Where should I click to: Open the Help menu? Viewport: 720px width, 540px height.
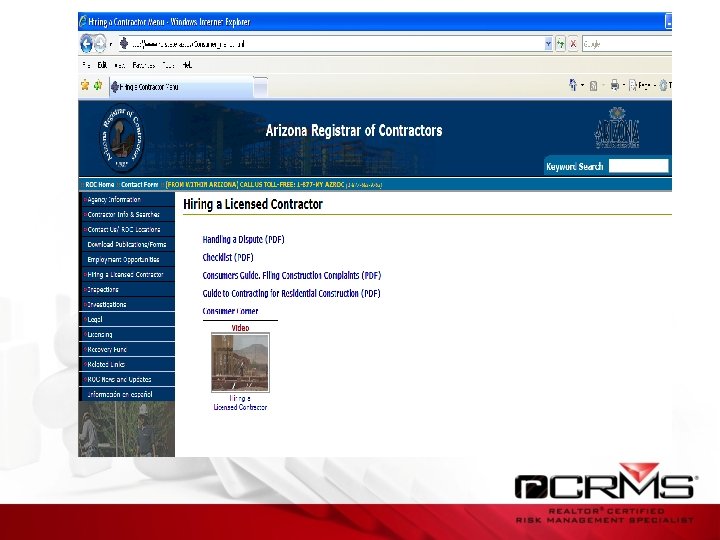coord(187,65)
